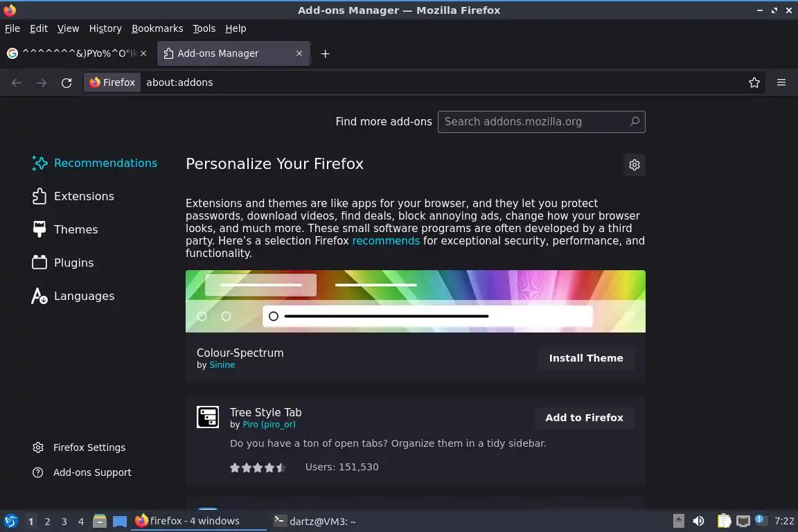Click the Tree Style Tab extension title
Viewport: 798px width, 532px height.
(x=266, y=412)
